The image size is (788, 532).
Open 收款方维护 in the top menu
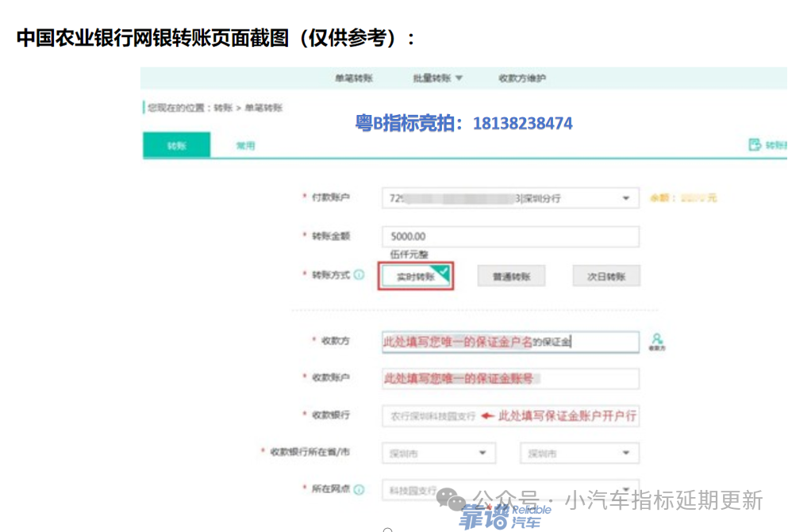pyautogui.click(x=522, y=78)
